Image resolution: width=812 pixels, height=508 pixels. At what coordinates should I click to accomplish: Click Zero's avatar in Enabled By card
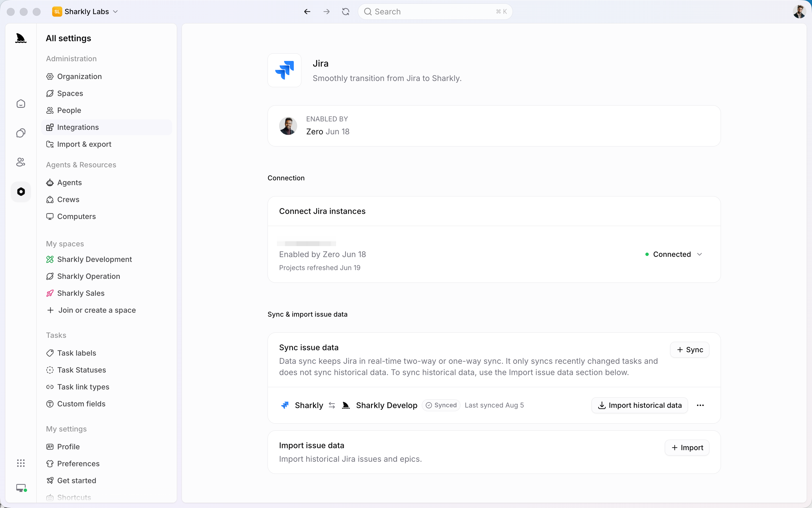(x=288, y=126)
